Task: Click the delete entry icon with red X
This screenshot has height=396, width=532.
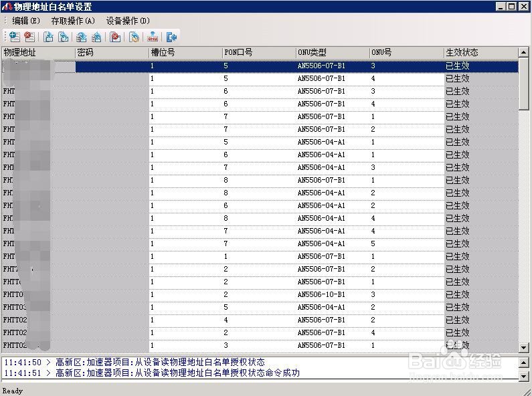Action: point(29,37)
